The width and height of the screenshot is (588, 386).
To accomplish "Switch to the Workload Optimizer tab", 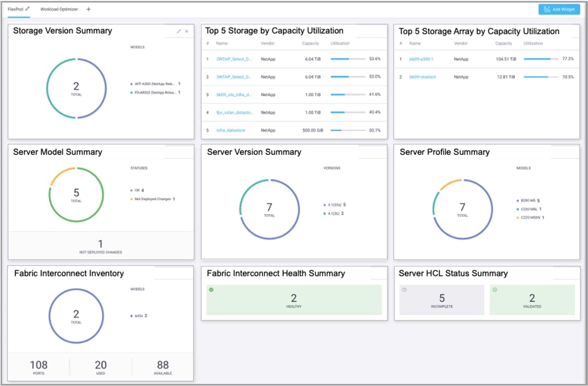I will coord(59,9).
